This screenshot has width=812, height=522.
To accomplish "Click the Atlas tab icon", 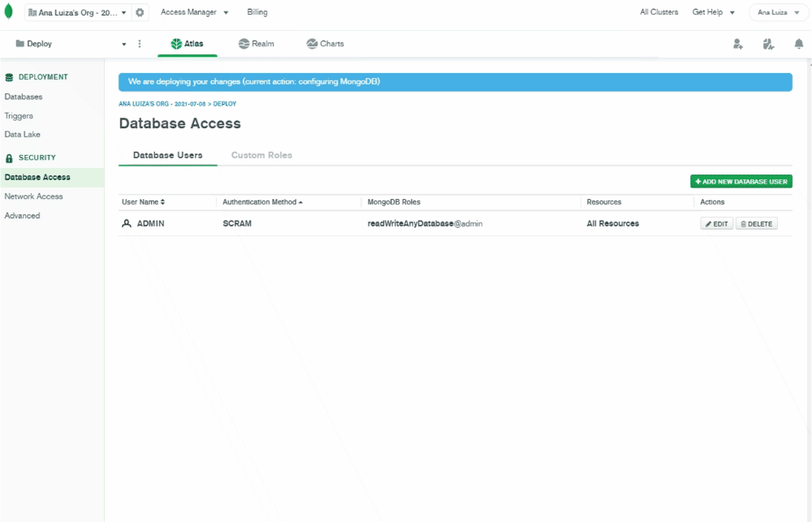I will pyautogui.click(x=176, y=44).
